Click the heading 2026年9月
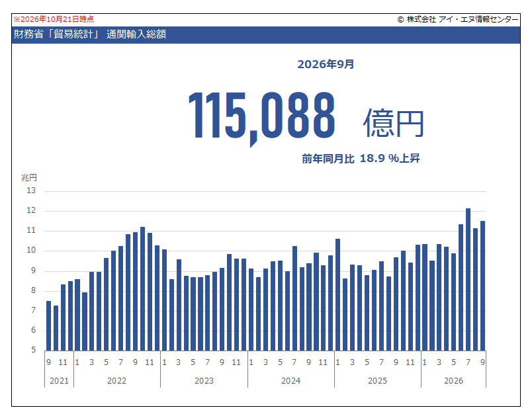 coord(326,64)
